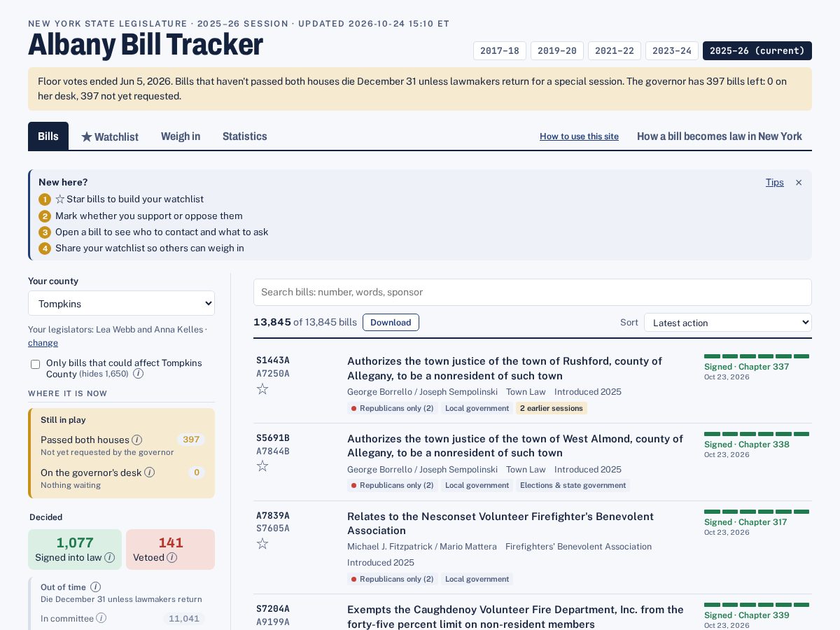Image resolution: width=840 pixels, height=630 pixels.
Task: Click the Albany Bill Tracker title
Action: click(x=146, y=45)
